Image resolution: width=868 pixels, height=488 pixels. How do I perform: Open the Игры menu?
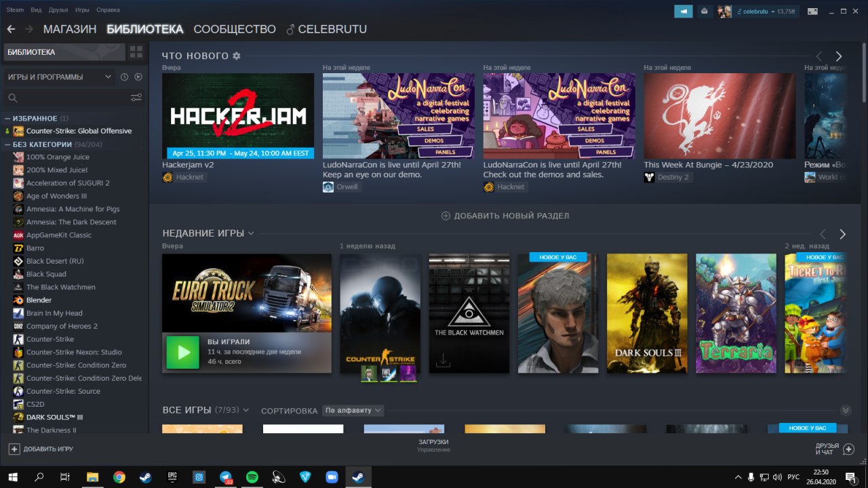coord(82,10)
